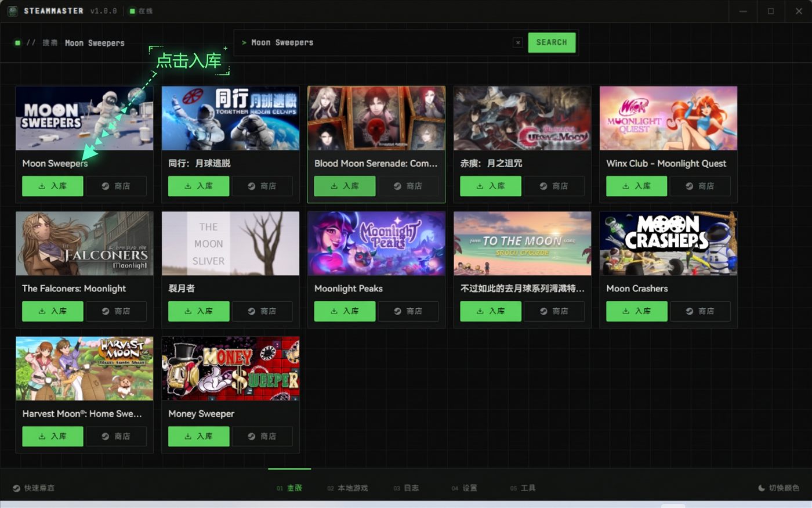Screen dimensions: 812x508
Task: Click the Moon Crashers cover art
Action: (669, 243)
